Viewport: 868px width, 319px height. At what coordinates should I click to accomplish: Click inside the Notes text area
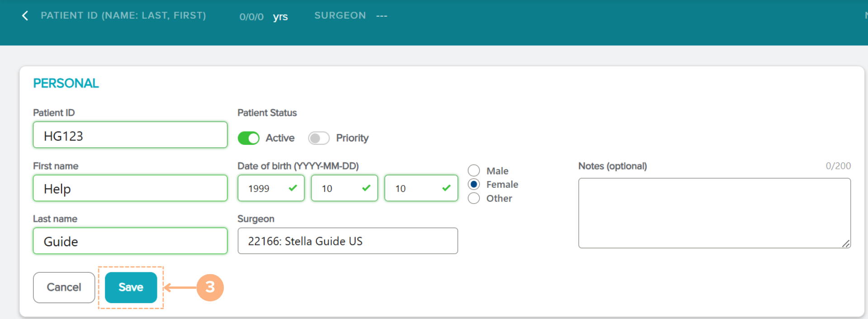click(714, 213)
